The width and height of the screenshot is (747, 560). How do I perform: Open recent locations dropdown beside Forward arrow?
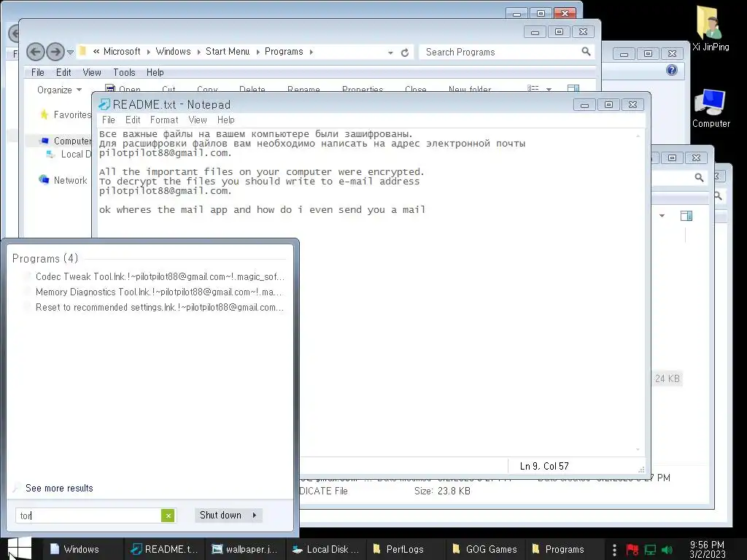point(70,52)
